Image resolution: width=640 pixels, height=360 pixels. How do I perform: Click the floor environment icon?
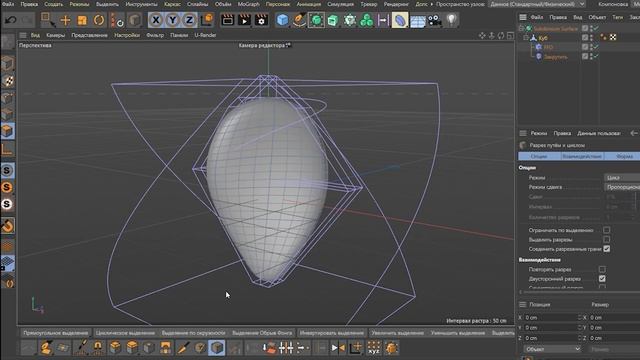[418, 20]
